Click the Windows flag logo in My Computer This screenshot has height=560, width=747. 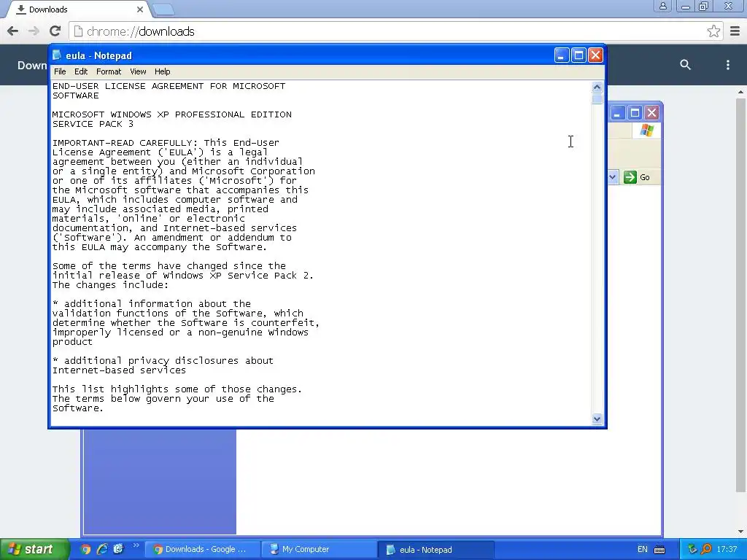pos(647,130)
